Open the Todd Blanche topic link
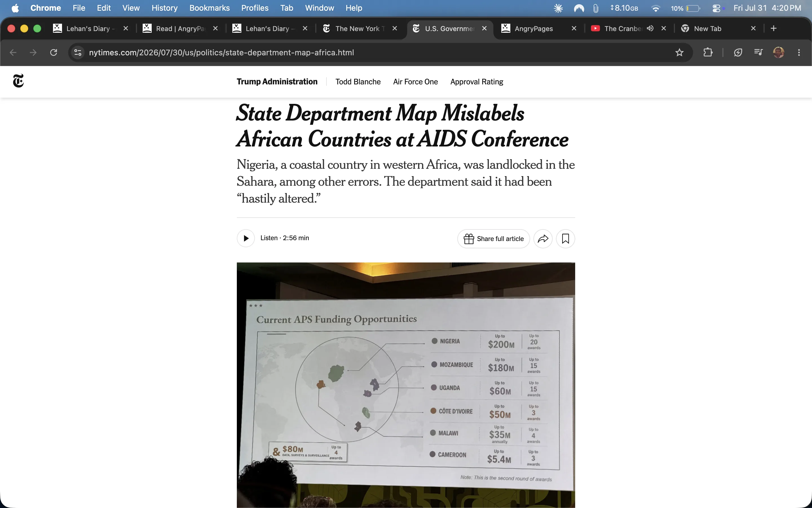This screenshot has height=508, width=812. tap(358, 82)
